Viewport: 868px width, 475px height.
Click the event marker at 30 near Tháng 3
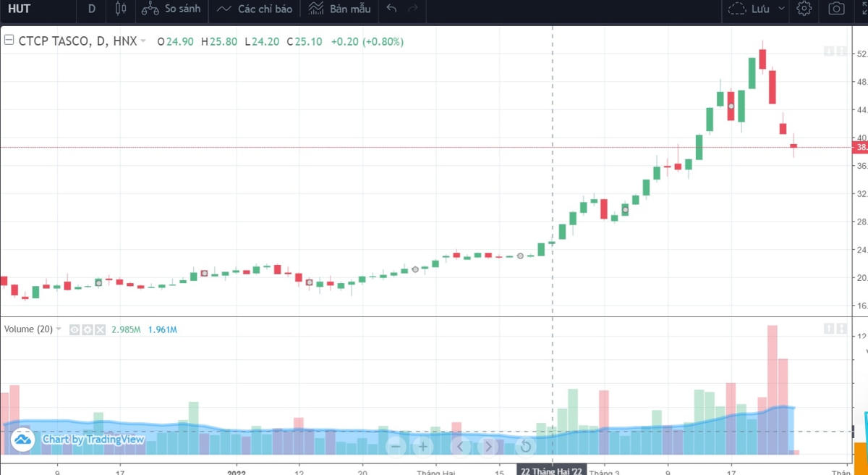pos(626,209)
